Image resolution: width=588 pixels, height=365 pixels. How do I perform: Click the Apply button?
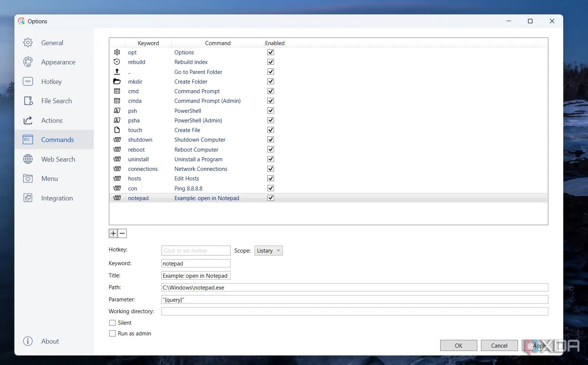540,345
